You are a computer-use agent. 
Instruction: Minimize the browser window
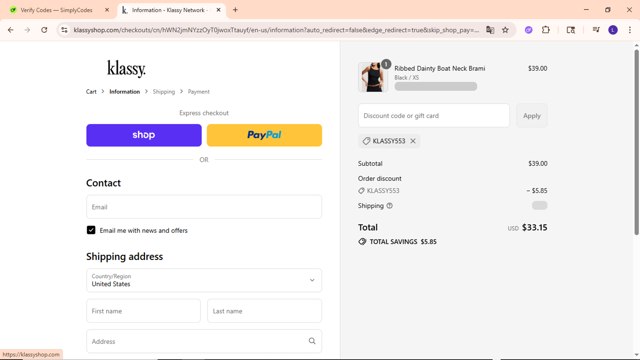(x=586, y=10)
